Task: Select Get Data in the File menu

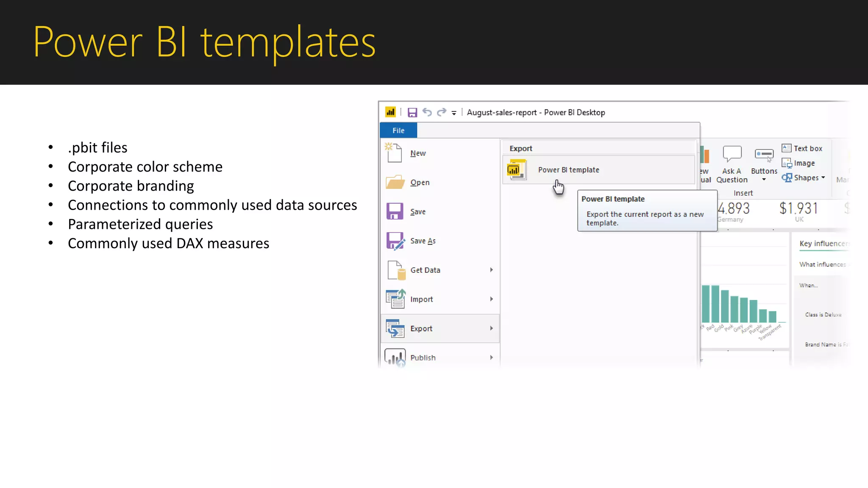Action: 440,270
